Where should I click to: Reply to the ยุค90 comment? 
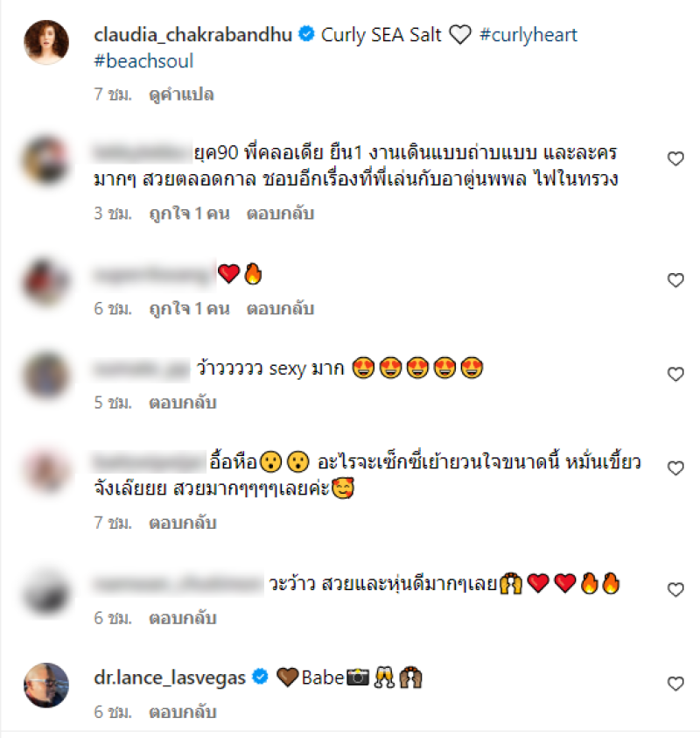click(x=280, y=214)
